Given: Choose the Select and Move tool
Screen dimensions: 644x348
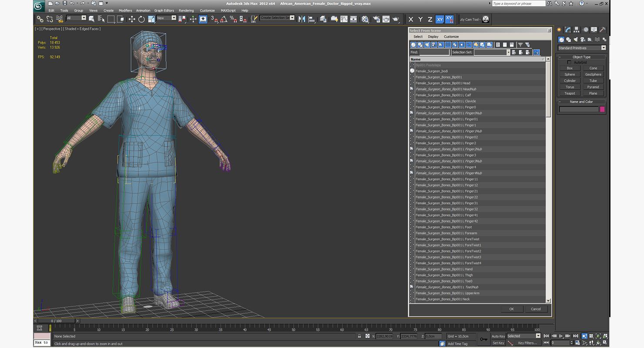Looking at the screenshot, I should click(132, 19).
